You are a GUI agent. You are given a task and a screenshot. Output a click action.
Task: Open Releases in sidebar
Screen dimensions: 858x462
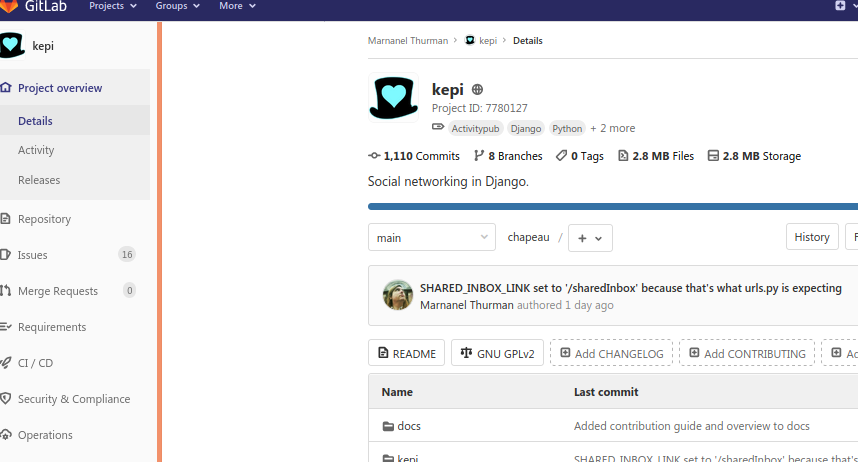tap(39, 180)
